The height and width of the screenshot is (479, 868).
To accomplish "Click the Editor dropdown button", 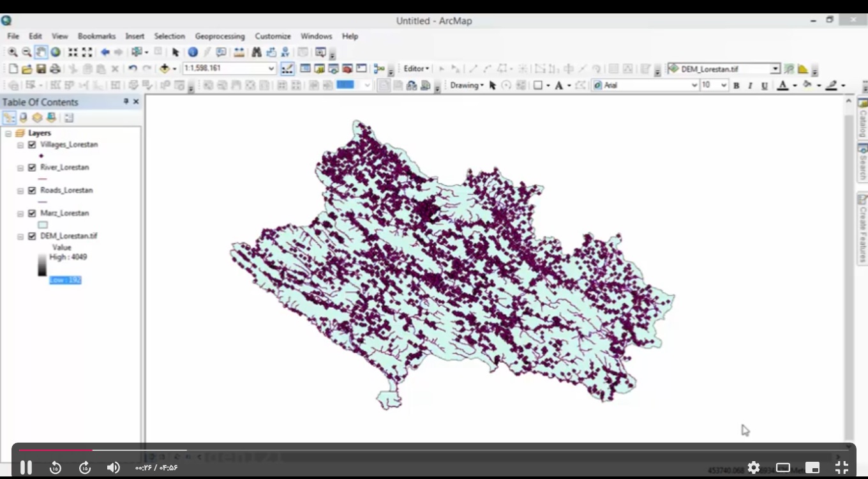I will pyautogui.click(x=417, y=69).
